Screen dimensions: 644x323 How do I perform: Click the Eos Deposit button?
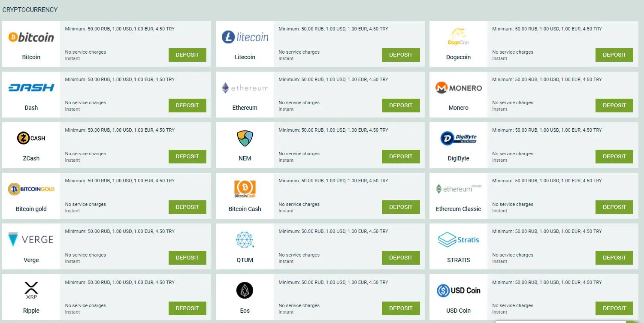pos(401,308)
